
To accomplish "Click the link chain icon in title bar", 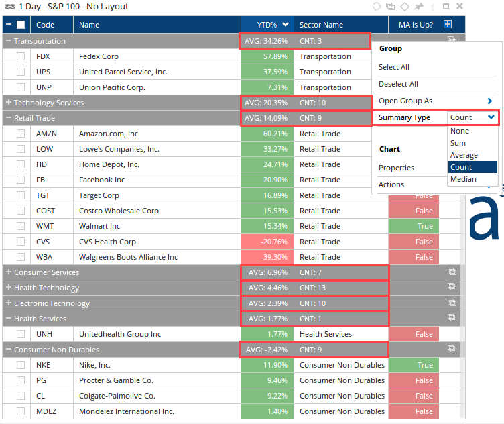I will pyautogui.click(x=9, y=7).
